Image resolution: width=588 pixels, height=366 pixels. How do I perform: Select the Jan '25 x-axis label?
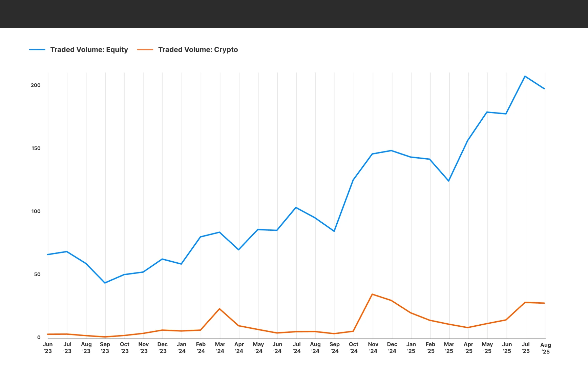(411, 348)
